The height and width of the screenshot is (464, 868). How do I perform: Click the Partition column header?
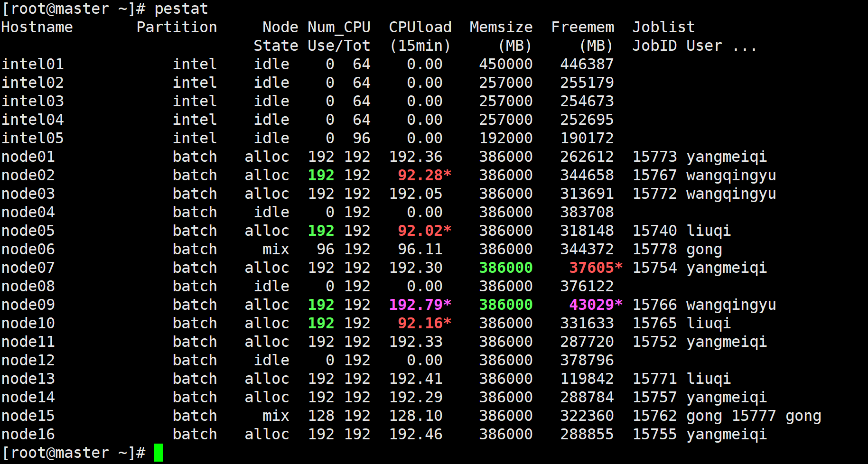tap(177, 27)
